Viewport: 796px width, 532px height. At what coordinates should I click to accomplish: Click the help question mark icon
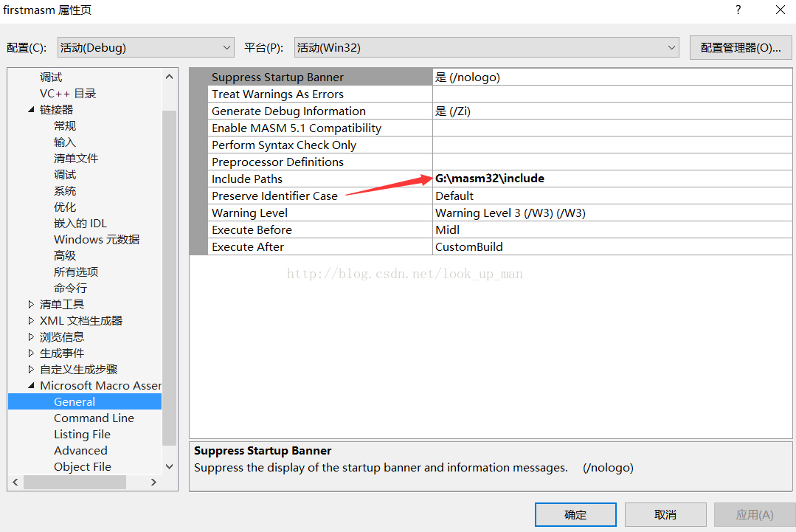[738, 10]
